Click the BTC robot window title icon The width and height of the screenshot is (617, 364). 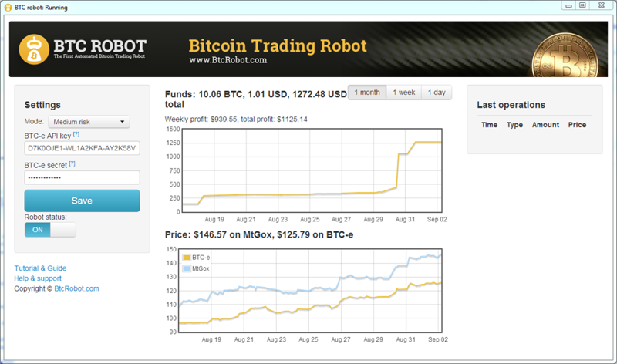[x=8, y=8]
